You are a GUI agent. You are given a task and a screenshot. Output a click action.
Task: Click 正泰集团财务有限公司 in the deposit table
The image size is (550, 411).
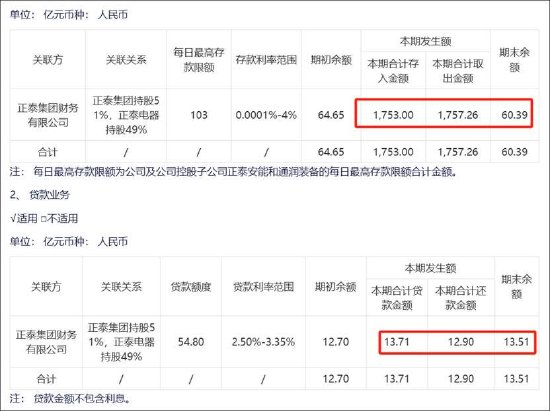pyautogui.click(x=48, y=115)
